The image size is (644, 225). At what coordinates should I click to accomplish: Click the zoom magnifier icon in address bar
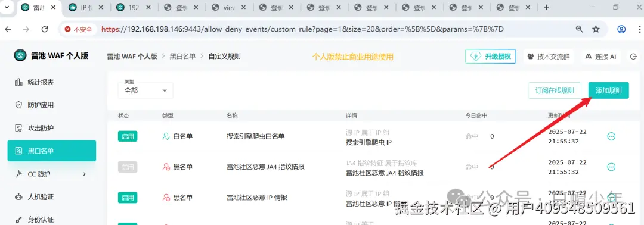pyautogui.click(x=579, y=29)
